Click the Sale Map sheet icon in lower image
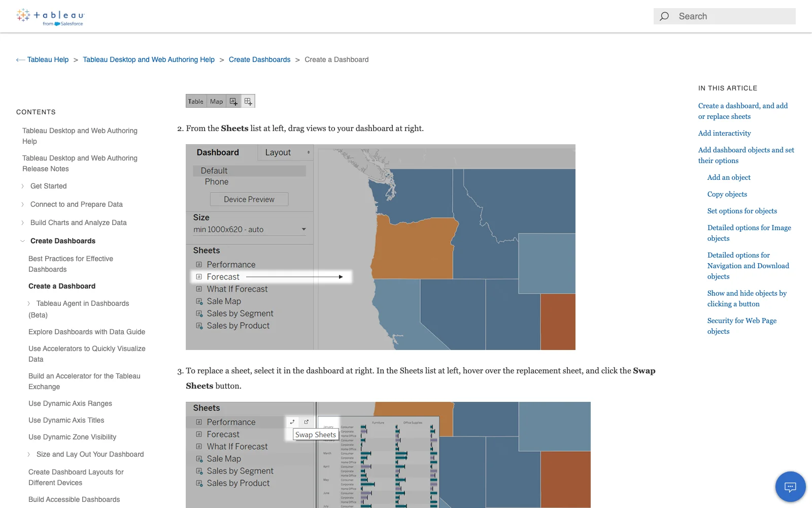Screen dimensions: 812x508 point(199,459)
